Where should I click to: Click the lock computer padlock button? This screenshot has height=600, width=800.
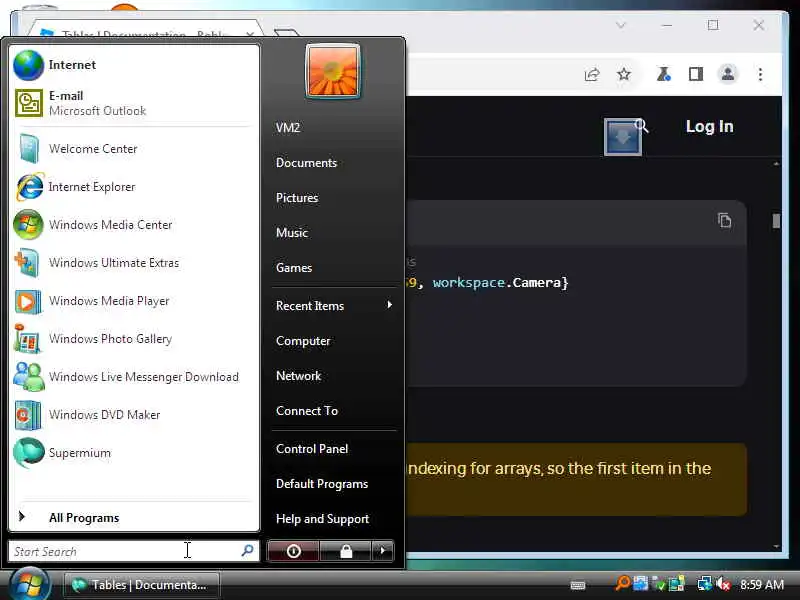coord(346,551)
